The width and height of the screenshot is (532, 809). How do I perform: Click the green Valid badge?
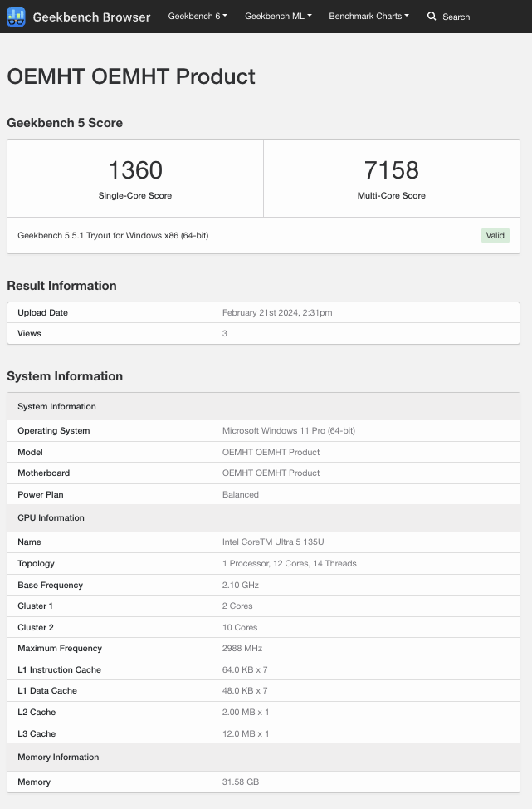[495, 235]
